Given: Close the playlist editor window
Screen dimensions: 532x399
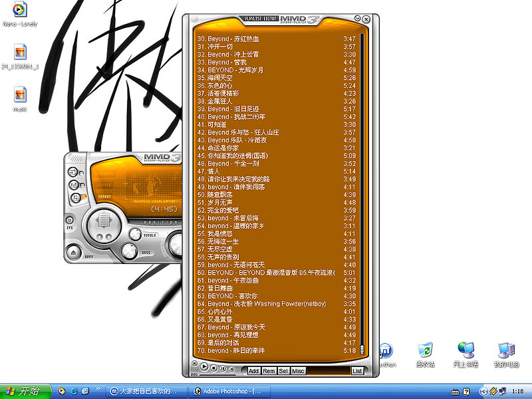Looking at the screenshot, I should tap(366, 19).
